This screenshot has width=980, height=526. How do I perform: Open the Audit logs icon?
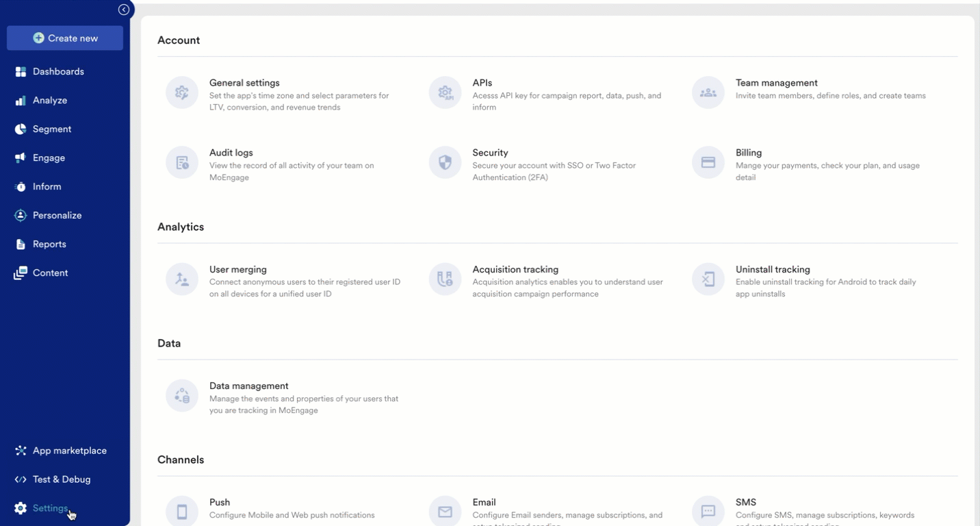tap(182, 162)
